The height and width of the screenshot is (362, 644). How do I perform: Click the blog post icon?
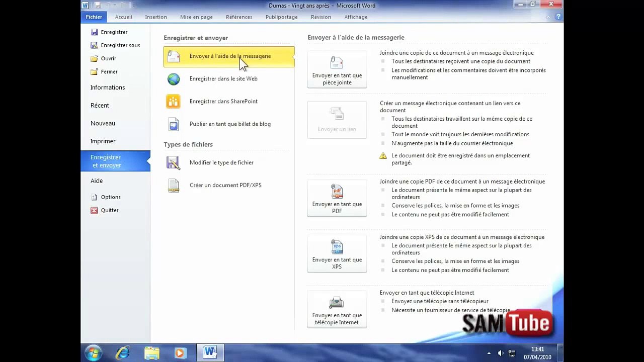[x=174, y=124]
